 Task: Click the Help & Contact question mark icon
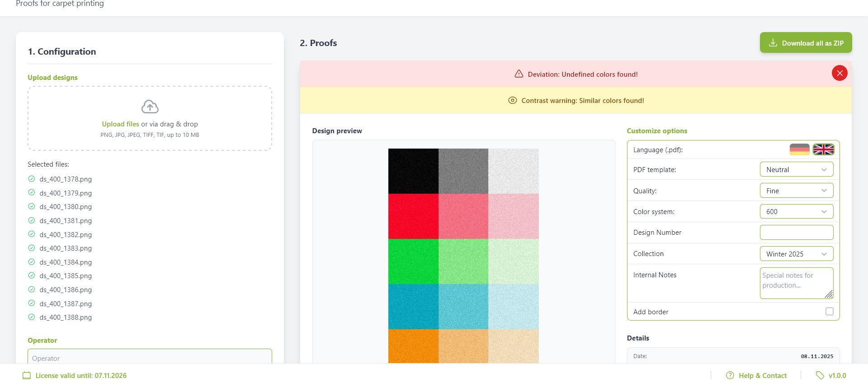click(x=729, y=375)
